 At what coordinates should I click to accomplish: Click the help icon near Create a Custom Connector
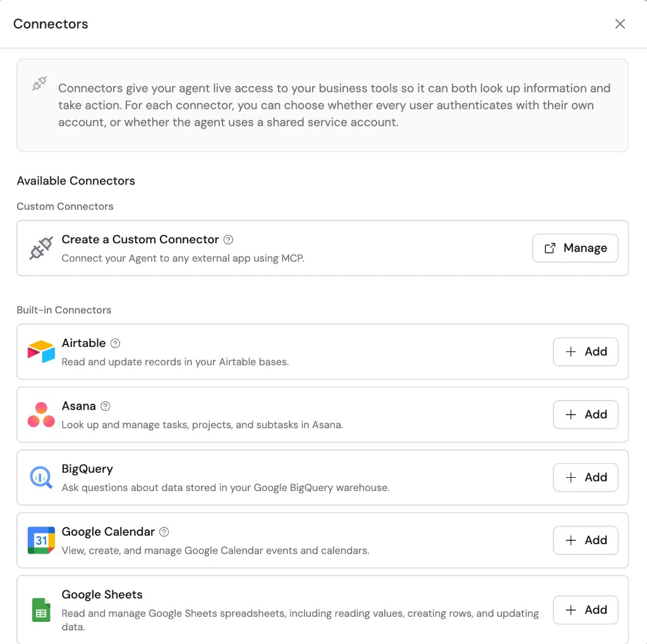click(x=228, y=240)
